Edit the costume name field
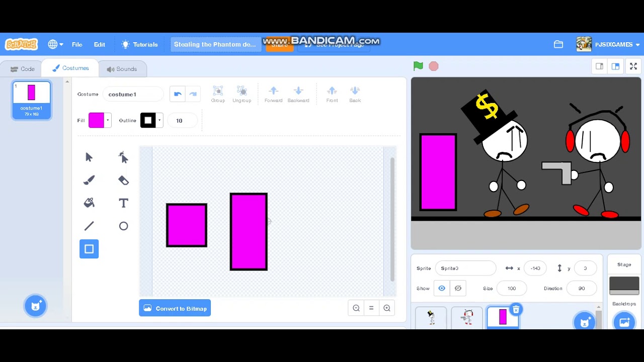The height and width of the screenshot is (362, 644). coord(133,94)
